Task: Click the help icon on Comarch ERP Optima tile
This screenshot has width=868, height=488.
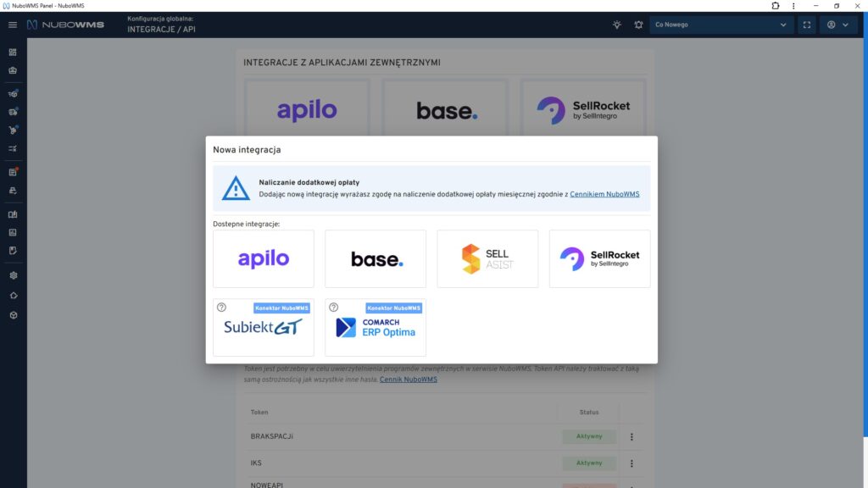Action: click(334, 308)
